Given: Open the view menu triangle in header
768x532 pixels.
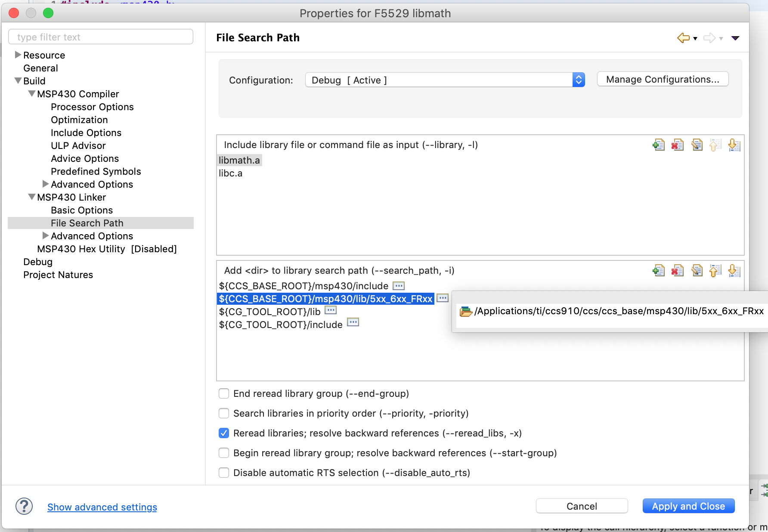Looking at the screenshot, I should click(735, 38).
